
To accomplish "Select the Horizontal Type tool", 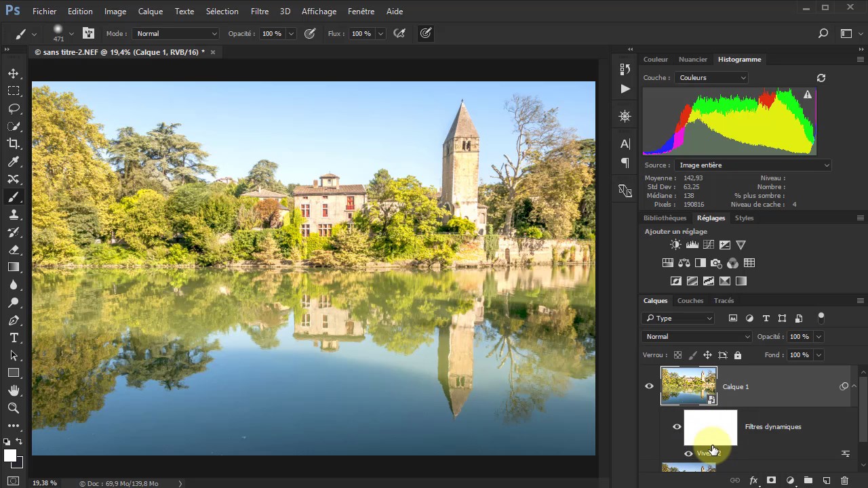I will point(14,338).
